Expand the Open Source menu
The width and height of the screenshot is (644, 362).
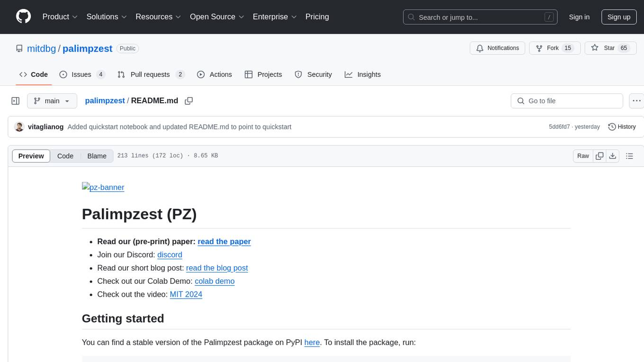pos(217,17)
